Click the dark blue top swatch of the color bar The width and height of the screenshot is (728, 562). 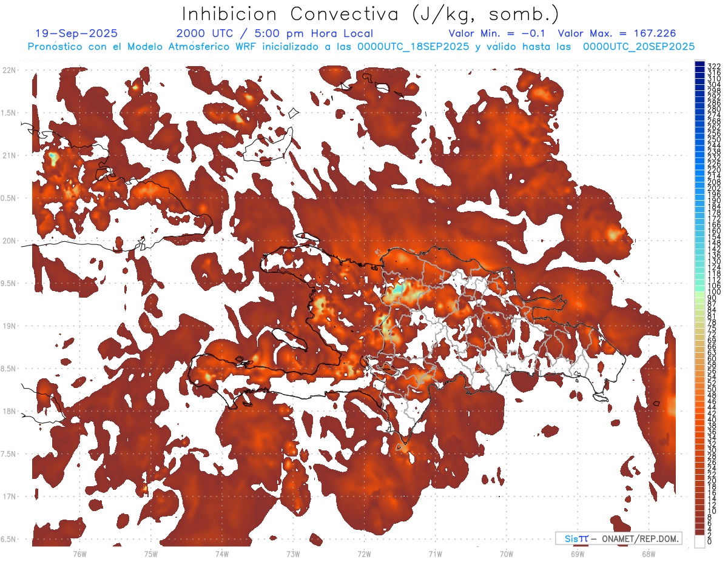click(x=699, y=63)
